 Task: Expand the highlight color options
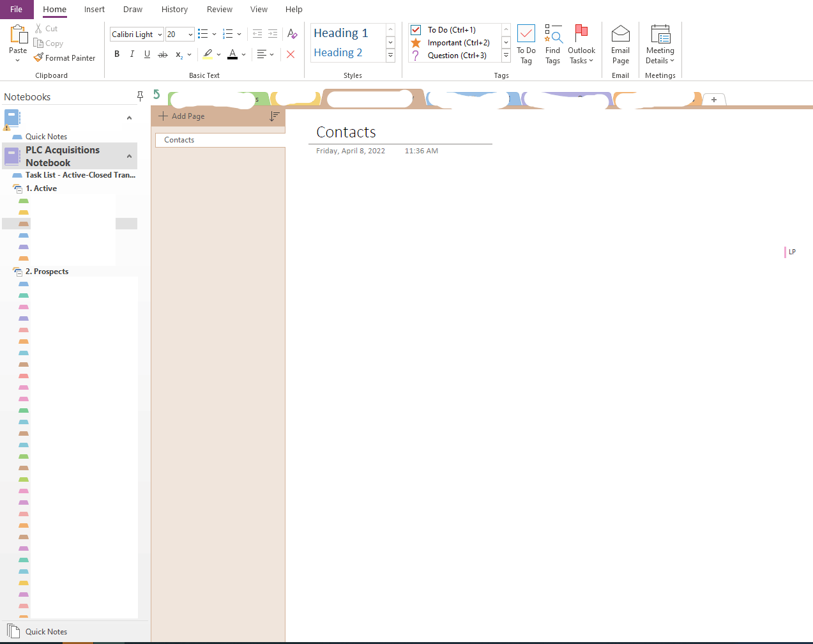(219, 54)
